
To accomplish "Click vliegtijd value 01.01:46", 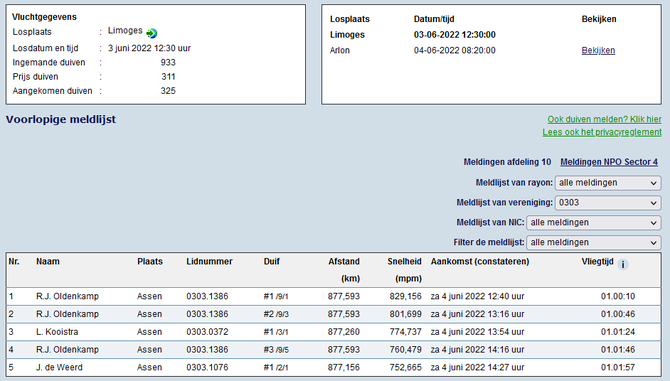I will click(x=618, y=350).
